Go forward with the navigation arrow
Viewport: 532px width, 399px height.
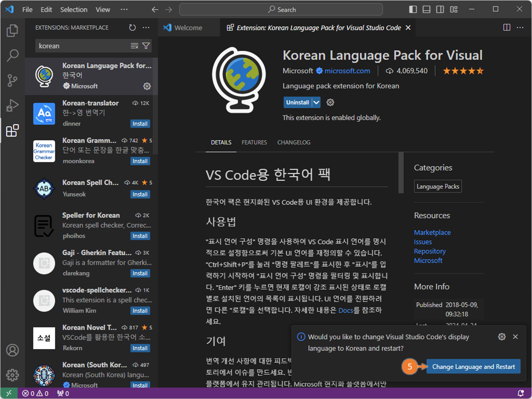point(168,10)
